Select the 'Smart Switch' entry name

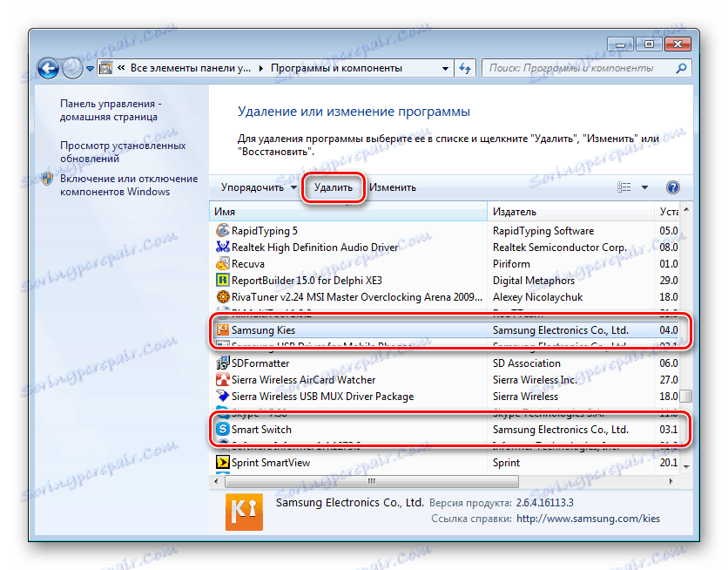pyautogui.click(x=261, y=430)
